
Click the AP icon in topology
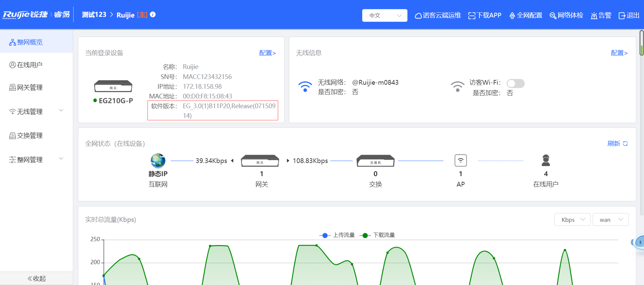pyautogui.click(x=461, y=160)
